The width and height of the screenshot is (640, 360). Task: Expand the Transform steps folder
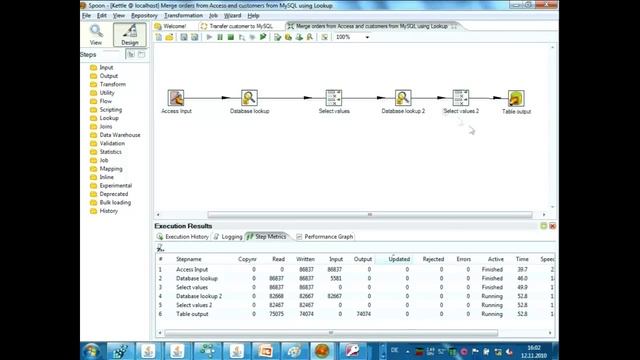coord(108,84)
